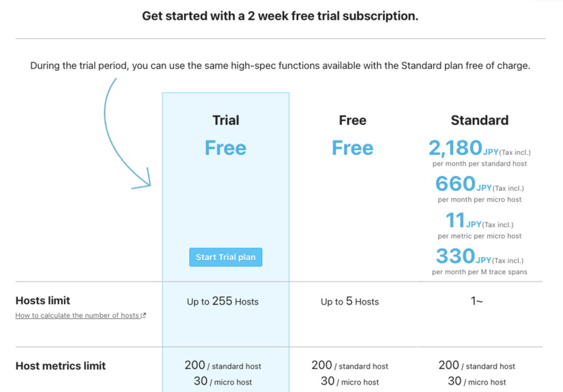Click the Up to 5 Hosts cell
563x392 pixels.
tap(349, 301)
